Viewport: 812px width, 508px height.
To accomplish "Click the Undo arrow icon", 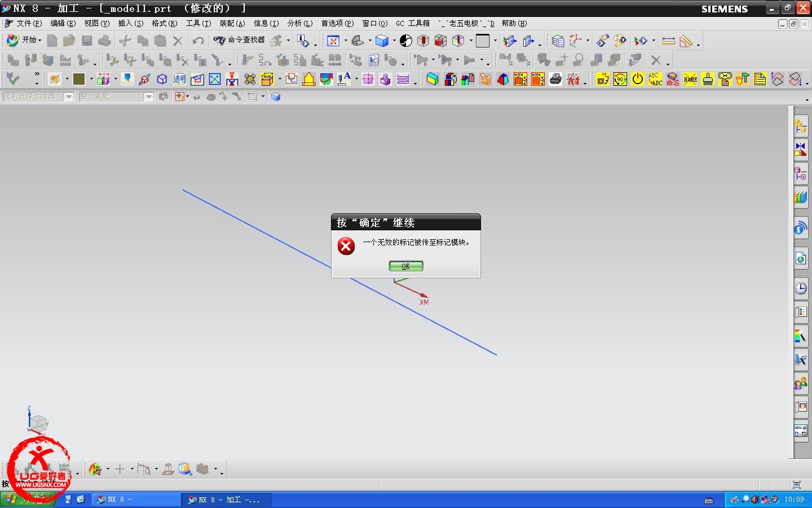I will (198, 41).
